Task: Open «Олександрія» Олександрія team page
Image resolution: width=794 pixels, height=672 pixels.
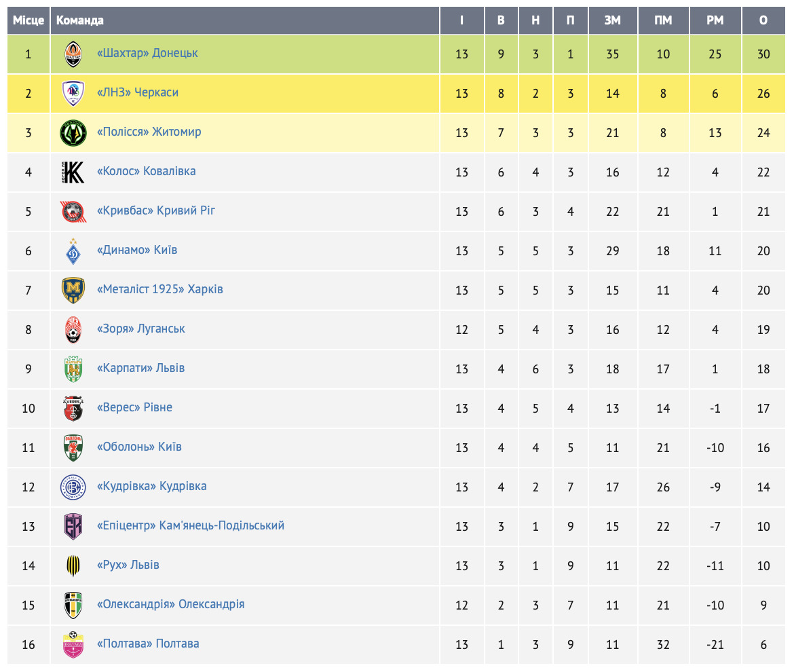Action: 170,604
